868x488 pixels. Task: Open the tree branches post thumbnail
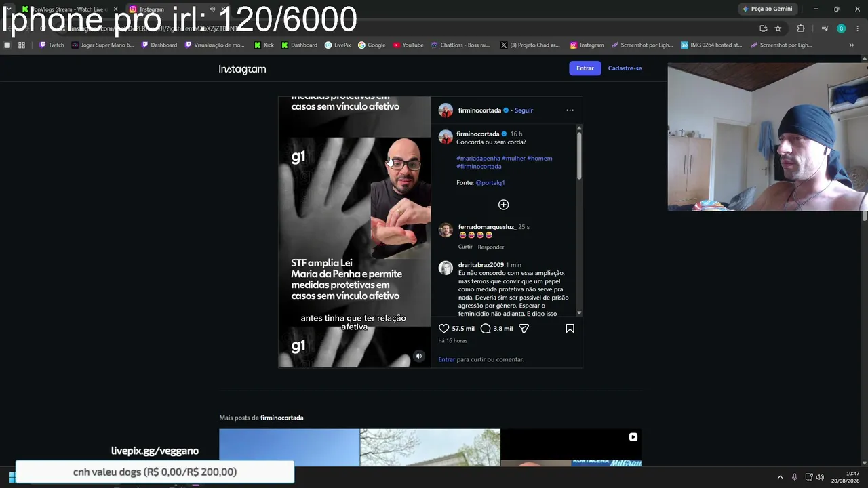coord(430,447)
